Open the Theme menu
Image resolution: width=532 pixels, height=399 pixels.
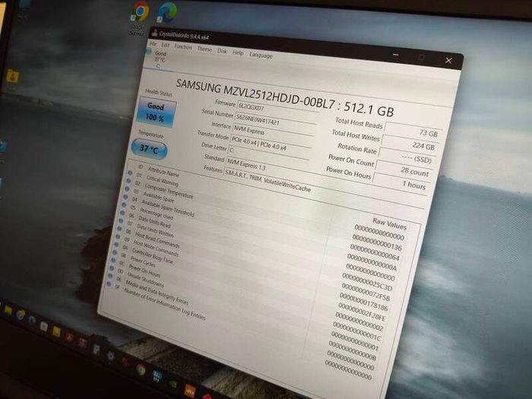[x=204, y=49]
